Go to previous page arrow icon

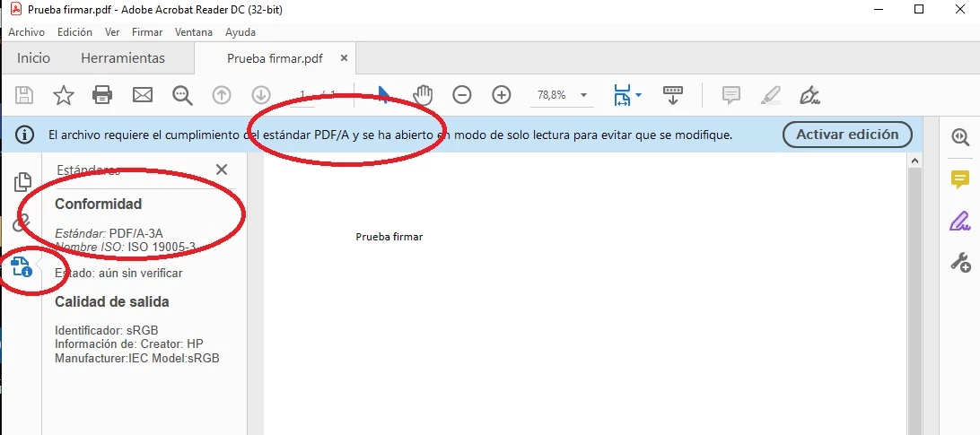point(222,95)
